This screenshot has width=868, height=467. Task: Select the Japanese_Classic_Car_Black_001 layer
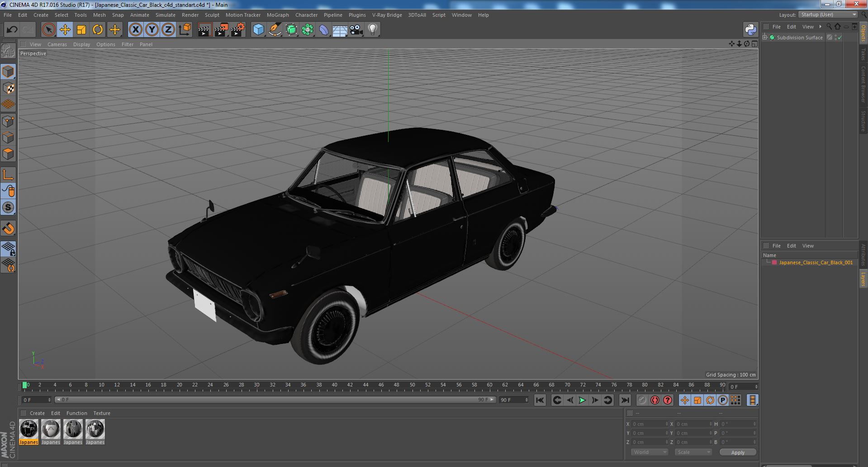pyautogui.click(x=816, y=262)
